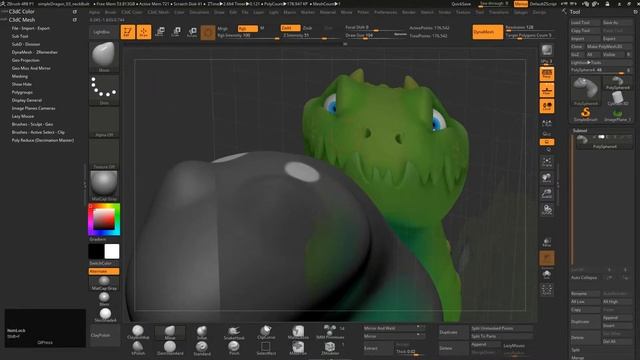Open the Material menu

(328, 12)
